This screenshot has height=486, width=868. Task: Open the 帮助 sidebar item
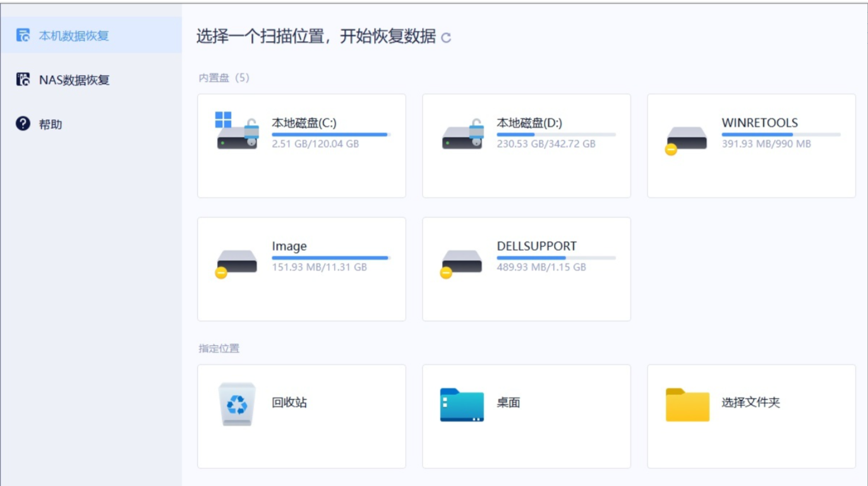(51, 125)
